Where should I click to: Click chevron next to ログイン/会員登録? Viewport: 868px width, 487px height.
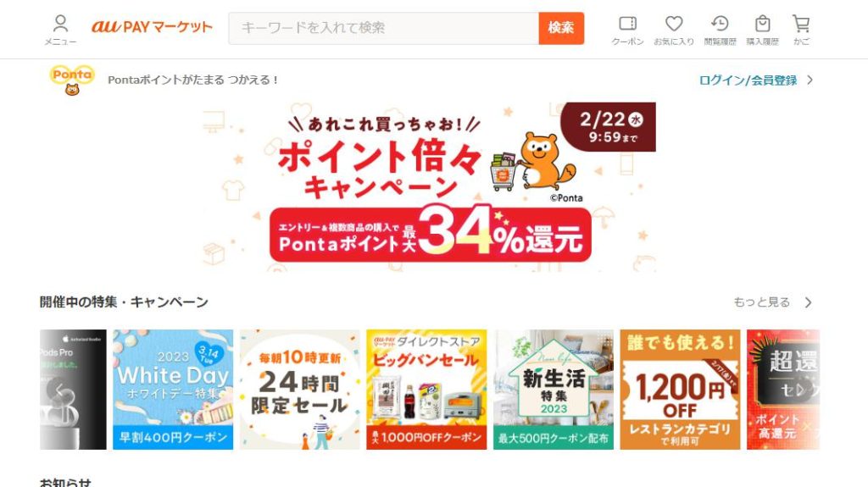[810, 80]
